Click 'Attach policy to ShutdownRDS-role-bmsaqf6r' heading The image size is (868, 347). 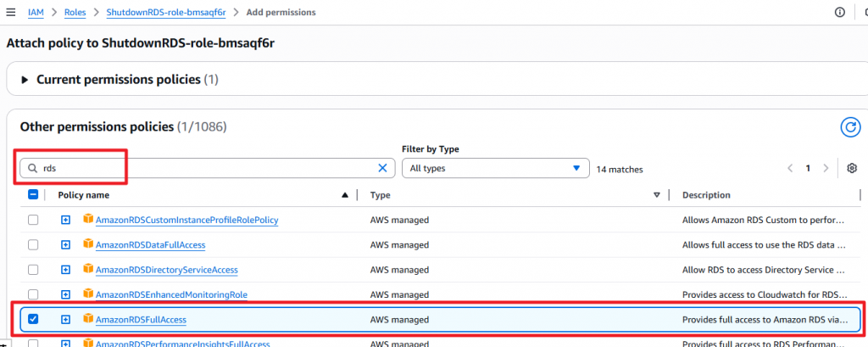(x=141, y=44)
